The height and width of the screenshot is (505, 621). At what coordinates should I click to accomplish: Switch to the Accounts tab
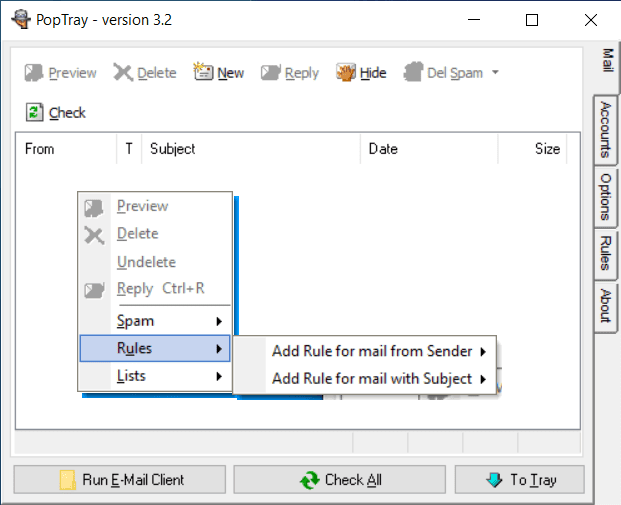[606, 130]
